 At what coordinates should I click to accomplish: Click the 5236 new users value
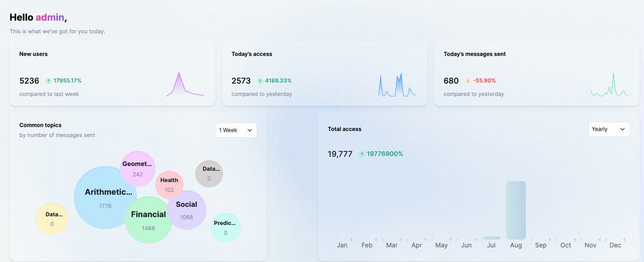(30, 81)
